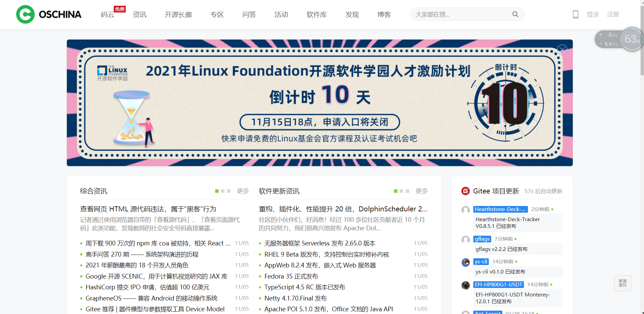Screen dimensions: 644x314
Task: Open TypeScript 4.5 RC article
Action: point(305,287)
